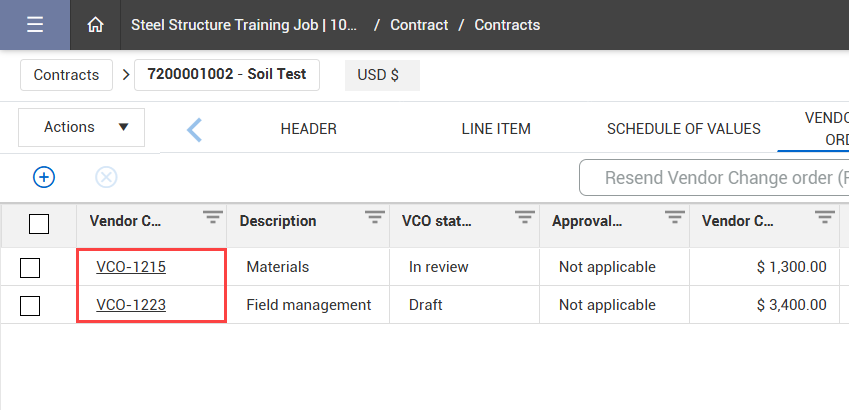Screen dimensions: 849x410
Task: Open the VCO-1223 link
Action: (x=131, y=305)
